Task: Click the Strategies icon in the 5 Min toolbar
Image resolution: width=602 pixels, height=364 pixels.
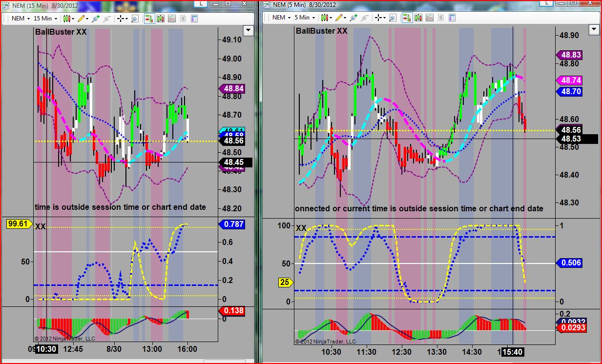Action: [x=441, y=17]
